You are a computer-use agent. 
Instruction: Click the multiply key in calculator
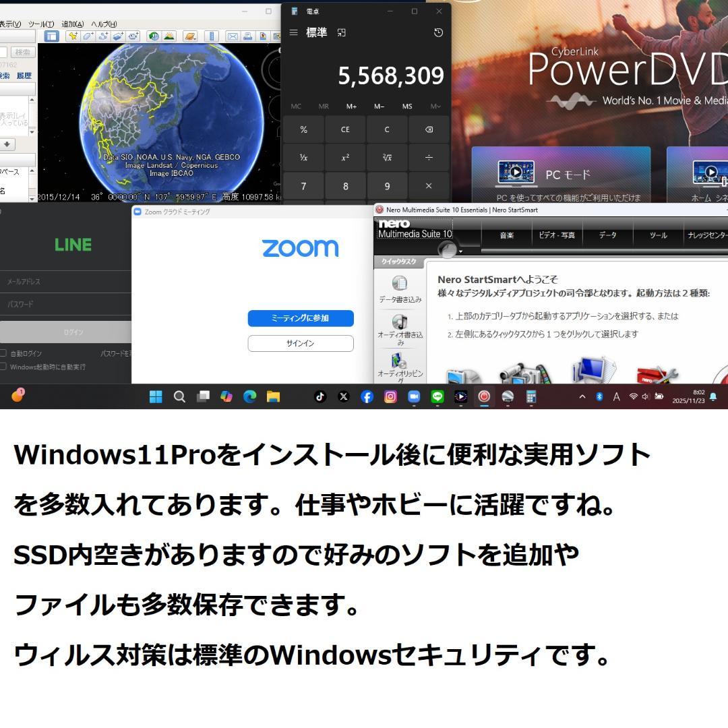coord(429,186)
